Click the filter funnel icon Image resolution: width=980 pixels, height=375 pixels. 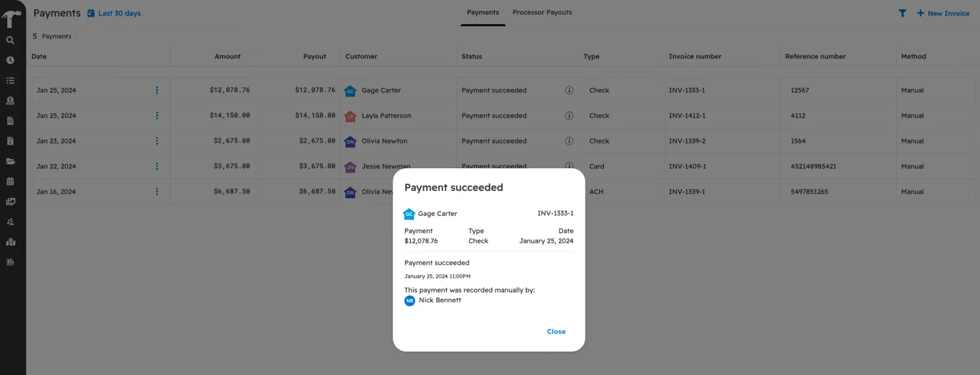pyautogui.click(x=902, y=13)
